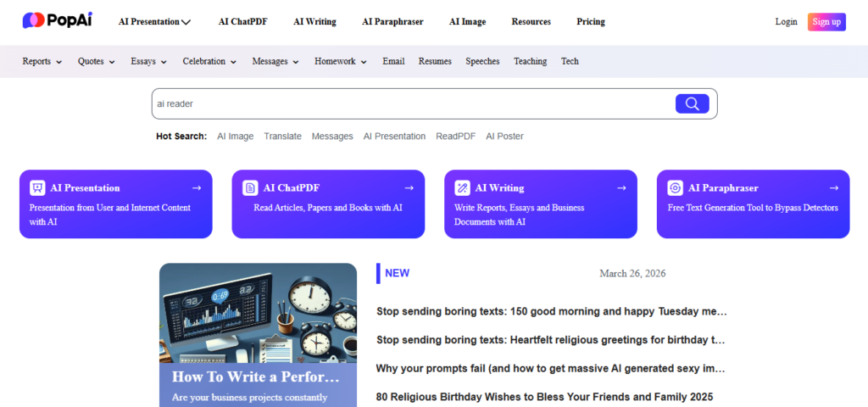This screenshot has width=868, height=407.
Task: Click the arrow on AI Writing card
Action: click(x=621, y=188)
